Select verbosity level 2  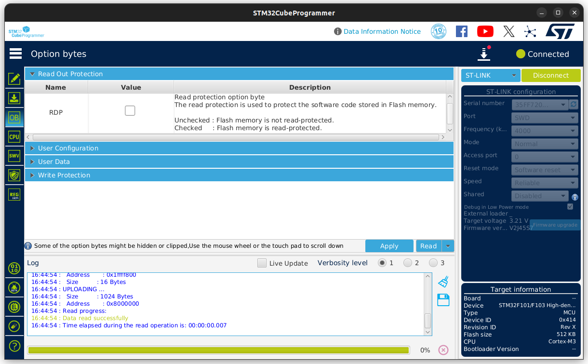pyautogui.click(x=408, y=263)
